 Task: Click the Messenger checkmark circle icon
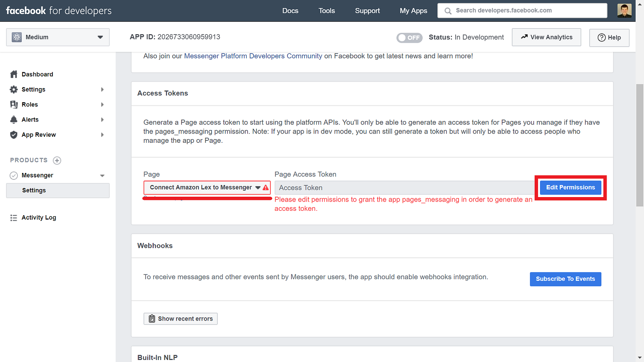point(14,175)
